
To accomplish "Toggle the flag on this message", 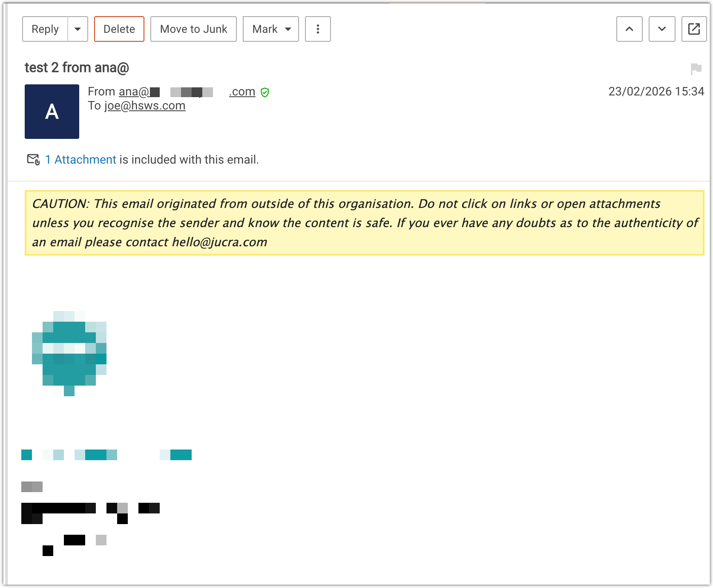I will point(696,69).
